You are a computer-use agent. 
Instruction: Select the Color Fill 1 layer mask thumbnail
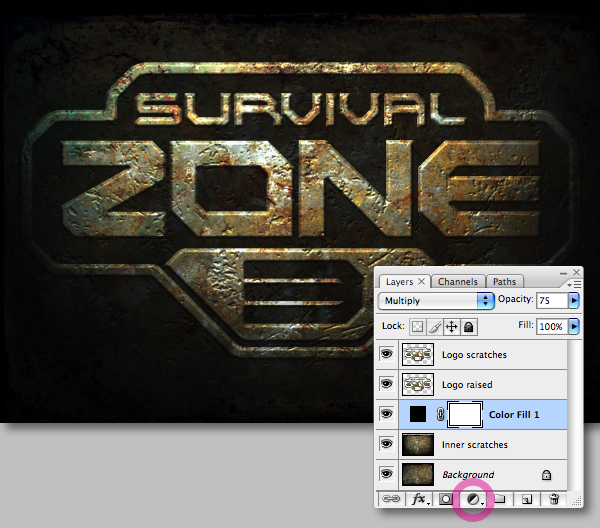[465, 414]
